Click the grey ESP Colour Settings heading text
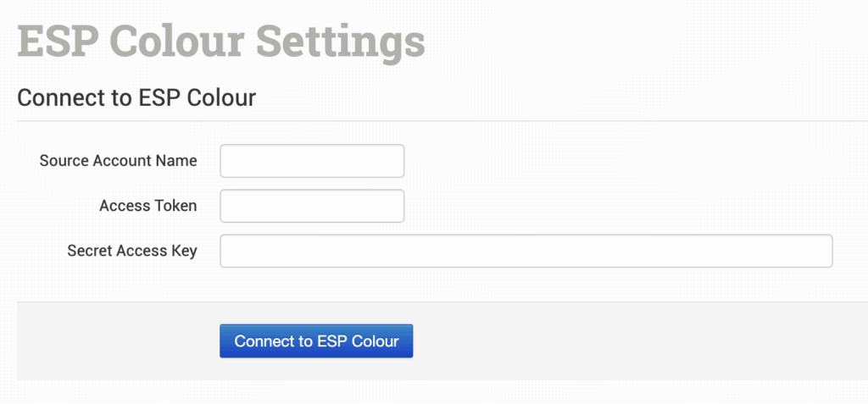This screenshot has height=404, width=868. point(220,40)
